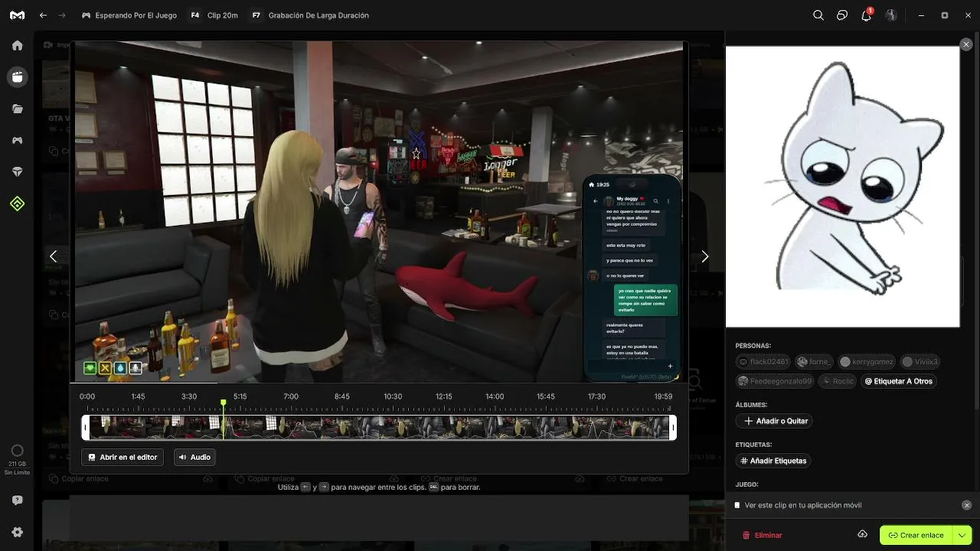Image resolution: width=980 pixels, height=551 pixels.
Task: Click the video progress bar under the player
Action: [x=379, y=383]
